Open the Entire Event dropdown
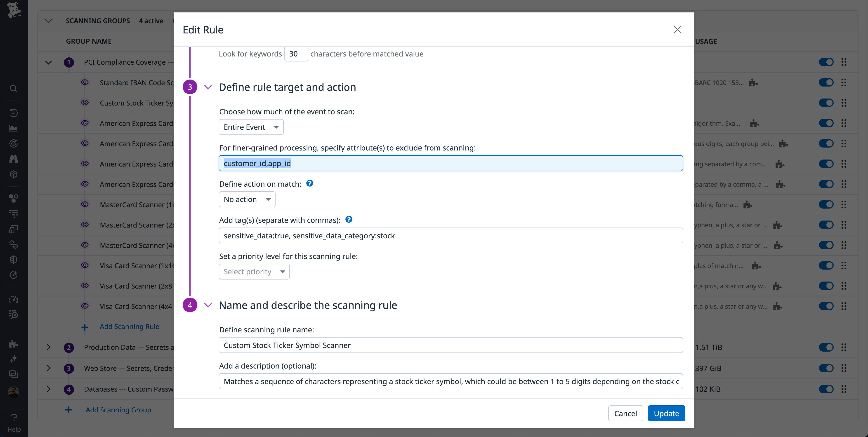This screenshot has width=868, height=437. (x=251, y=127)
